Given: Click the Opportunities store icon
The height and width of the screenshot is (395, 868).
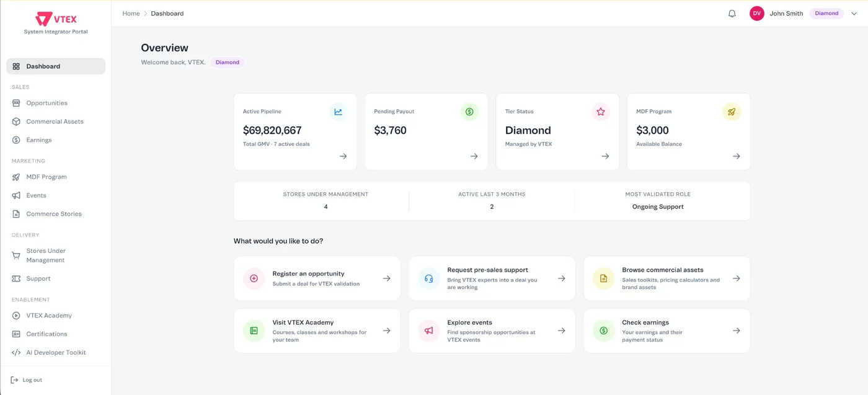Looking at the screenshot, I should pos(16,103).
